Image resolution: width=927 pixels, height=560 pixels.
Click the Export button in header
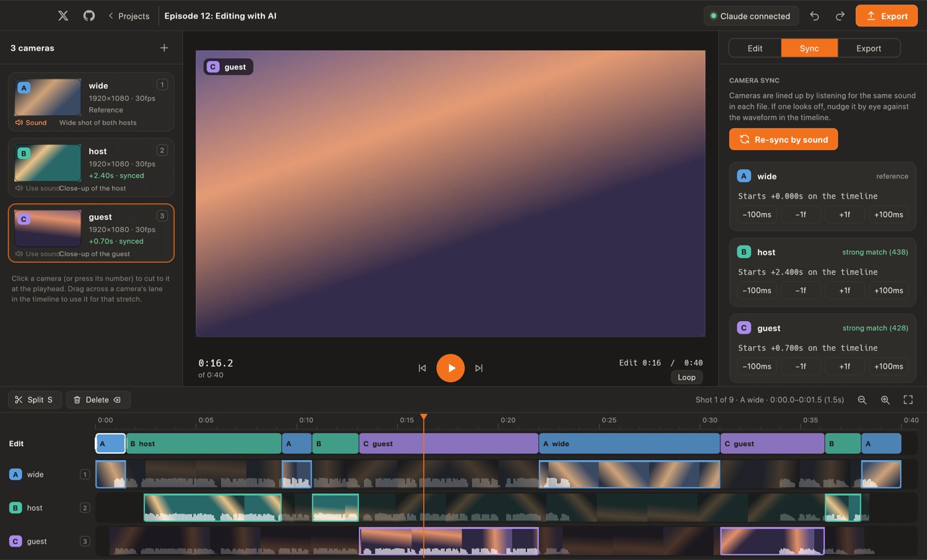[886, 16]
